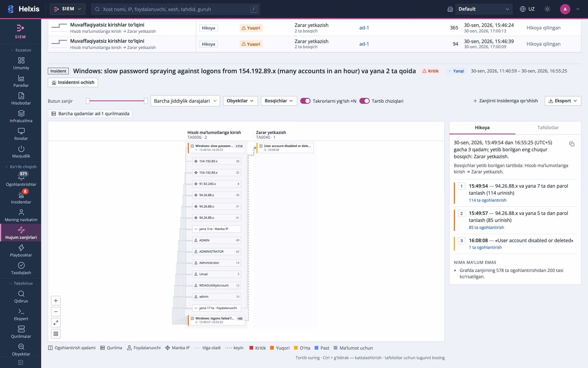Click Zanjirni insidentga qo'shish
The image size is (588, 368).
505,101
